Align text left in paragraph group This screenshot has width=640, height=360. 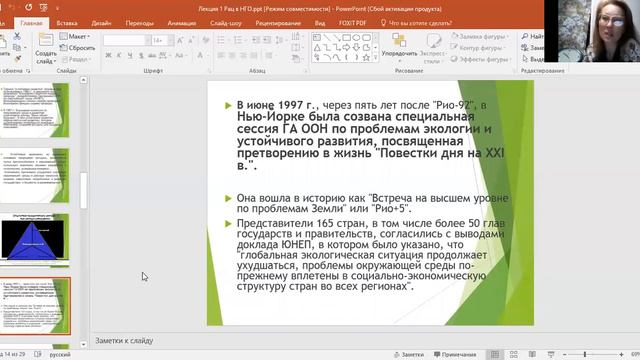pos(221,55)
